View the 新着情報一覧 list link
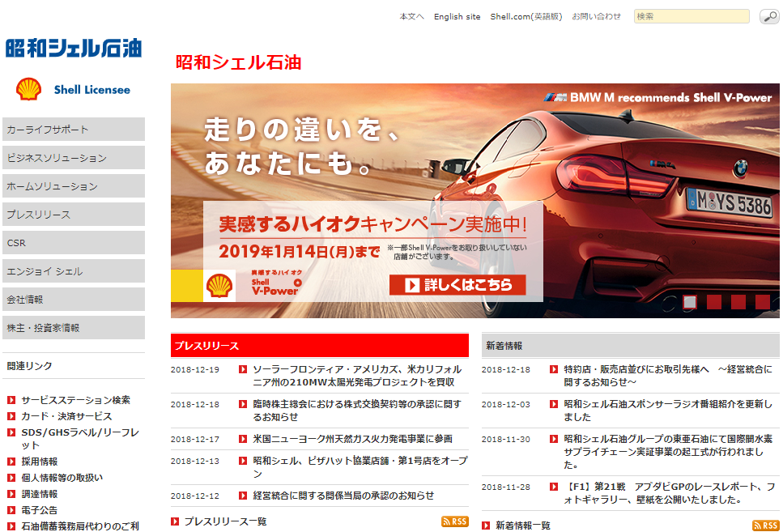The height and width of the screenshot is (532, 783). point(523,526)
